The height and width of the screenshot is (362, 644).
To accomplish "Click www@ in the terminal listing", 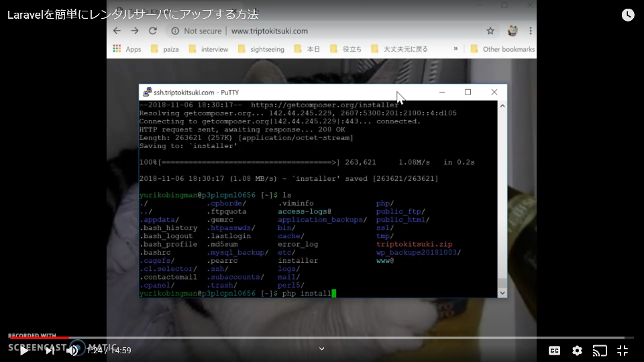I will [x=385, y=261].
